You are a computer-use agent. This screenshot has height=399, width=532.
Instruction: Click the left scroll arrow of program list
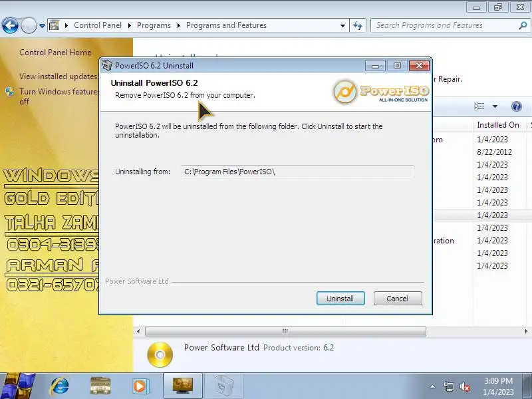coord(138,331)
